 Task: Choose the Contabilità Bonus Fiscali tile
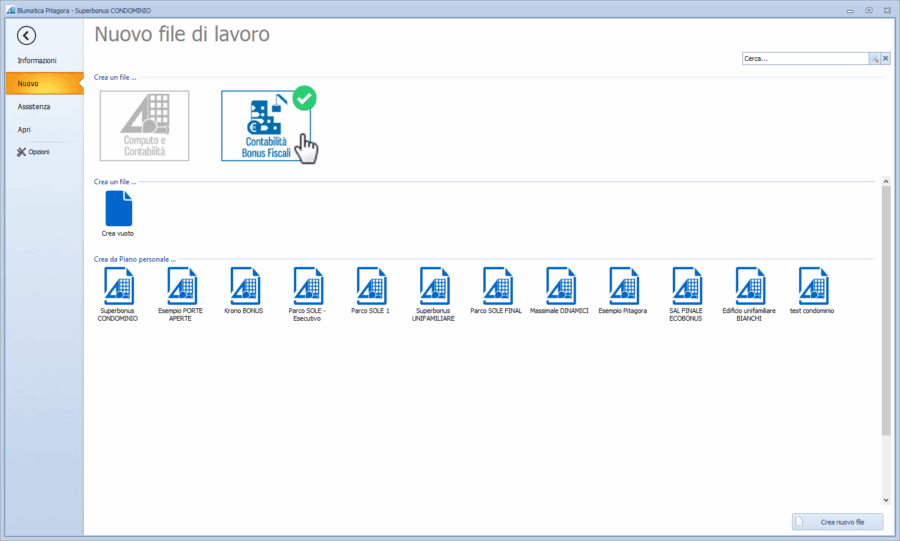point(266,126)
